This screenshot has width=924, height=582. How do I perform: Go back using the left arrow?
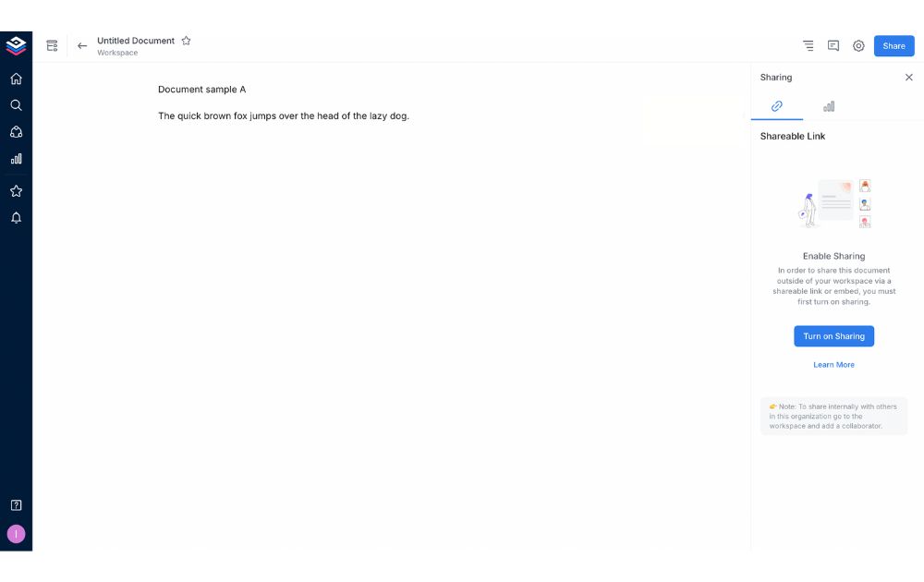coord(82,45)
